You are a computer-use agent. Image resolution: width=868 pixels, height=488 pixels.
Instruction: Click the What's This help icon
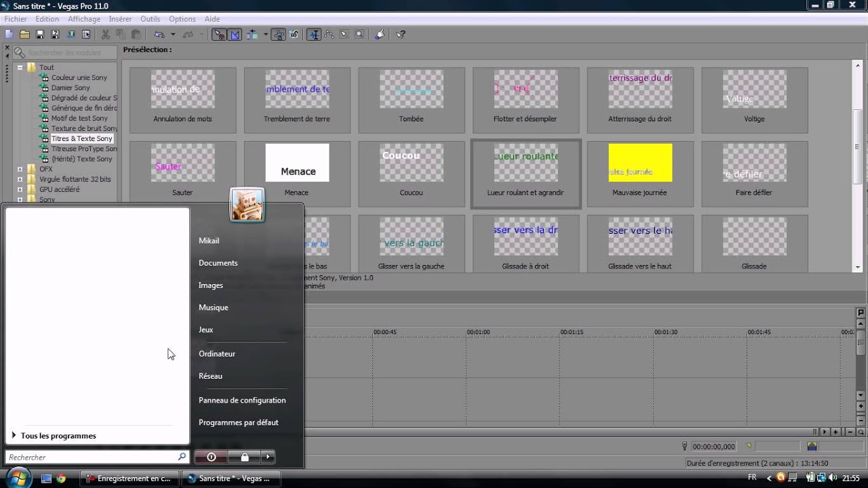click(x=401, y=35)
